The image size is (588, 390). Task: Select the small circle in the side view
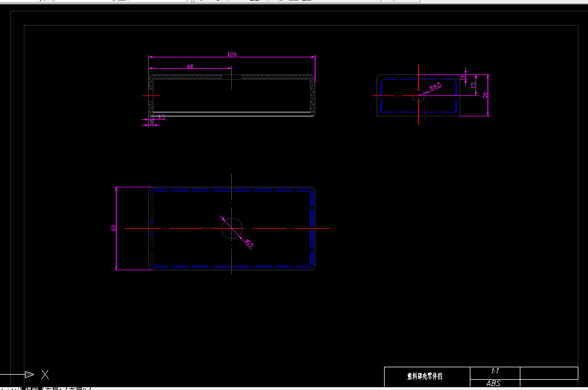point(419,95)
